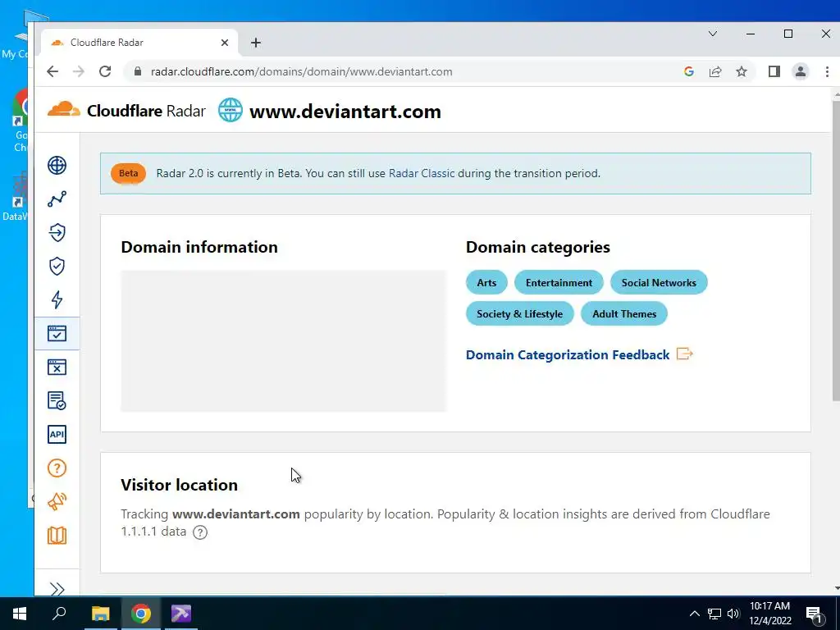
Task: Open the orange book glossary icon
Action: point(57,535)
